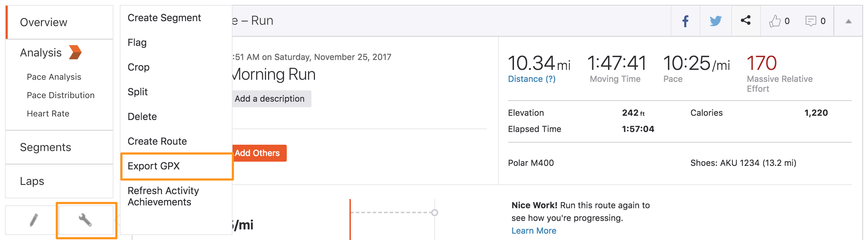
Task: Open the wrench actions menu
Action: (x=85, y=220)
